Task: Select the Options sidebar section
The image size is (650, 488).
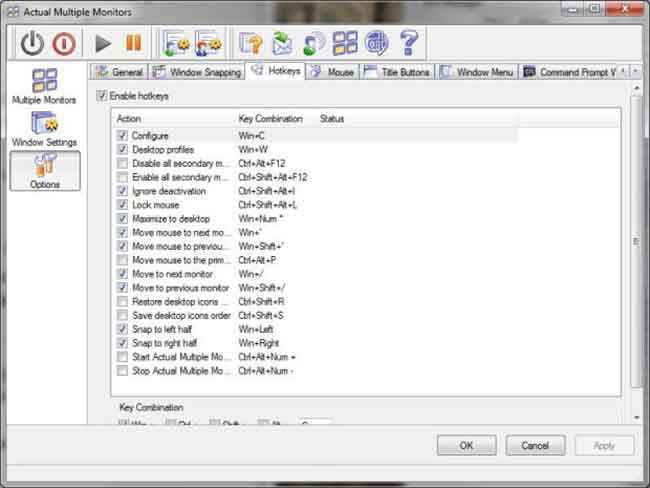Action: point(45,171)
